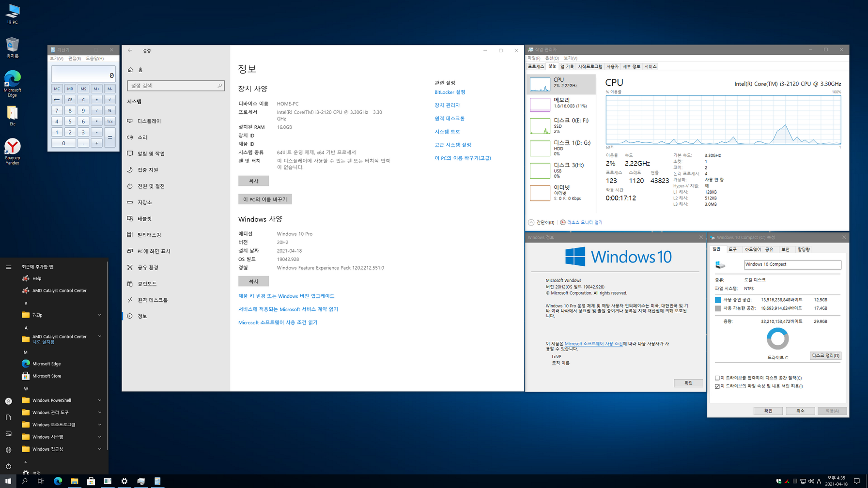The width and height of the screenshot is (868, 488).
Task: Expand Start menu hamburger navigation
Action: 8,267
